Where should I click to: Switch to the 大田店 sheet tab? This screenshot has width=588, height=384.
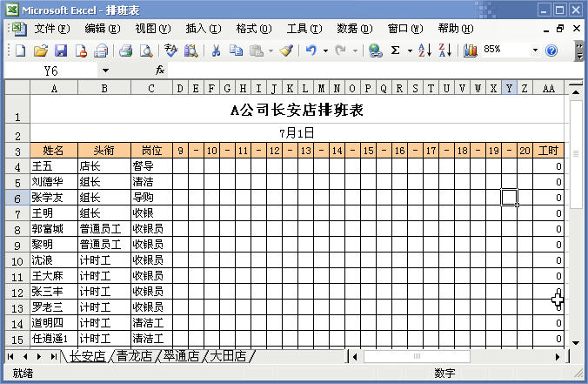228,356
